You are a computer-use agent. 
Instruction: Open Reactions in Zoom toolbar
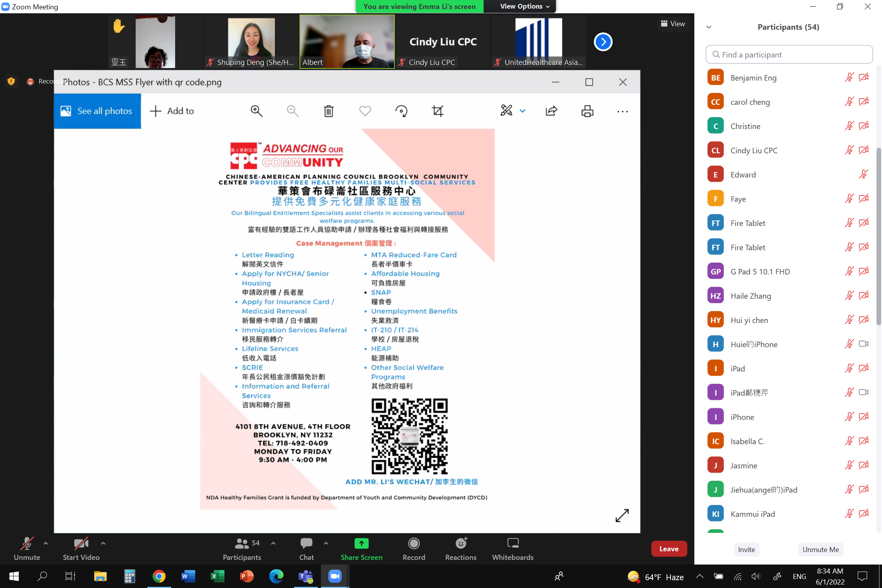[x=461, y=549]
